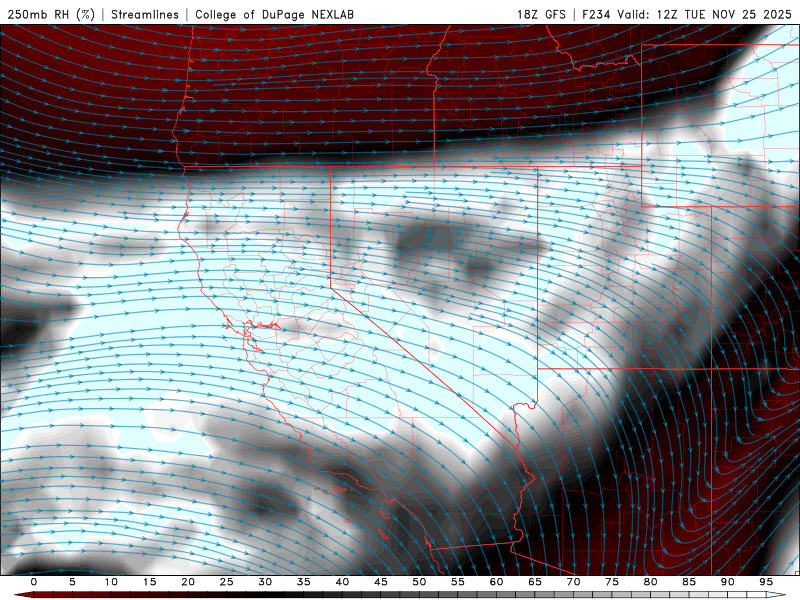
Task: Select the 10 label on the color scale
Action: tap(111, 582)
